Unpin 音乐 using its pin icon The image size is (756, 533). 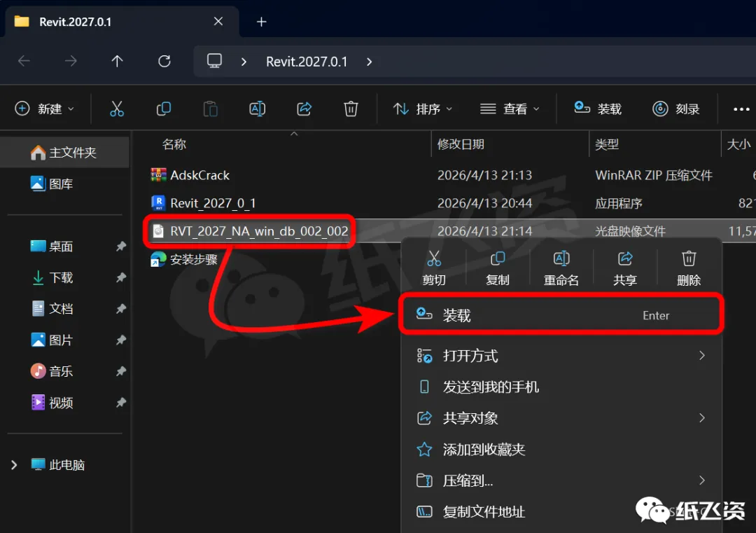point(120,371)
